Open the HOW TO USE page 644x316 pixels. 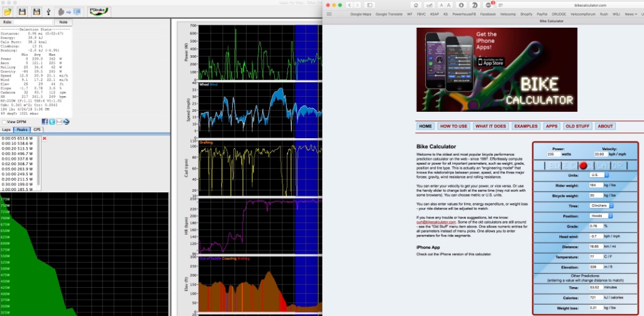pyautogui.click(x=453, y=126)
